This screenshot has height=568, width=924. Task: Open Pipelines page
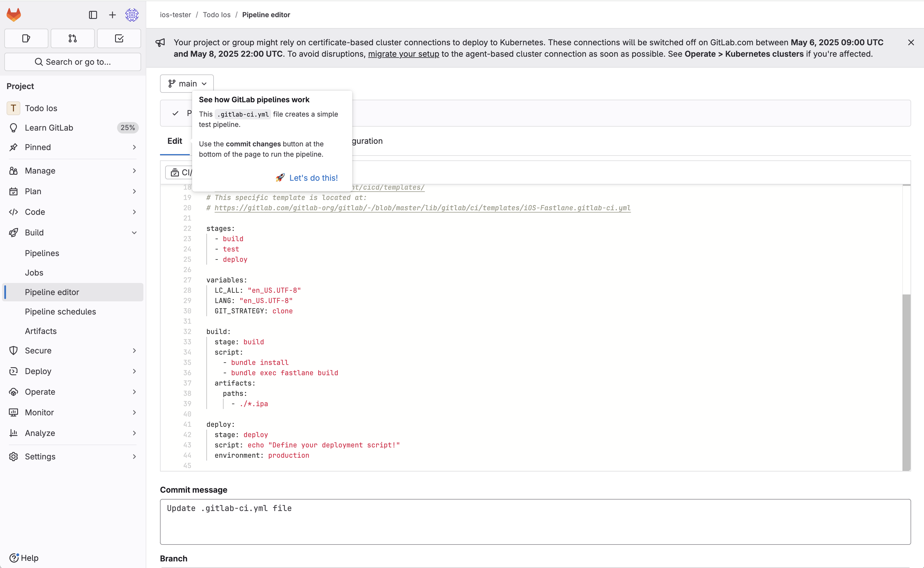pos(72,253)
